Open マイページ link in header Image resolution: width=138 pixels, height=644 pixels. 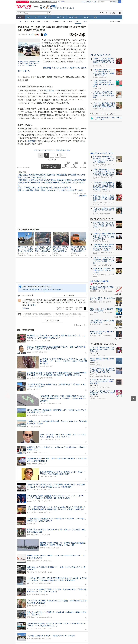(103, 13)
